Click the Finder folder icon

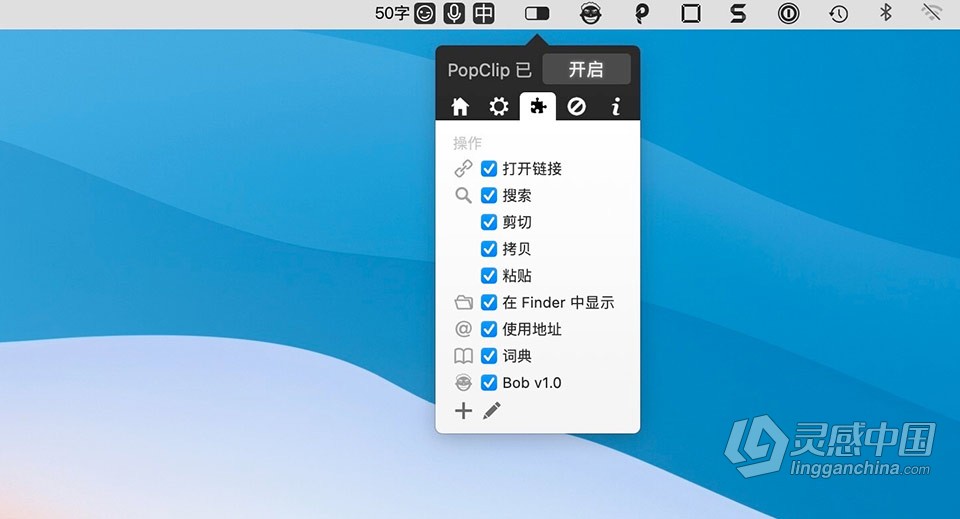tap(463, 302)
